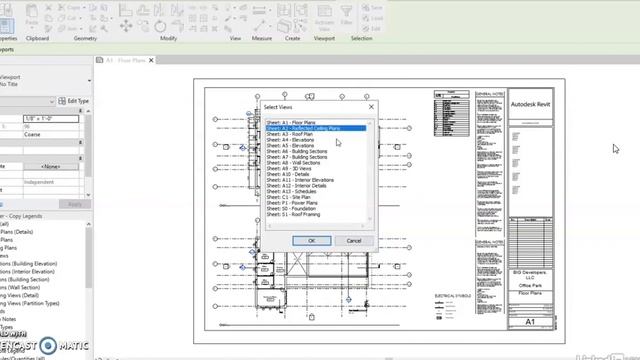Select 'Sheet: A2 - Reflected Ceiling Plans' entry
Viewport: 640px width, 360px height.
tap(316, 128)
